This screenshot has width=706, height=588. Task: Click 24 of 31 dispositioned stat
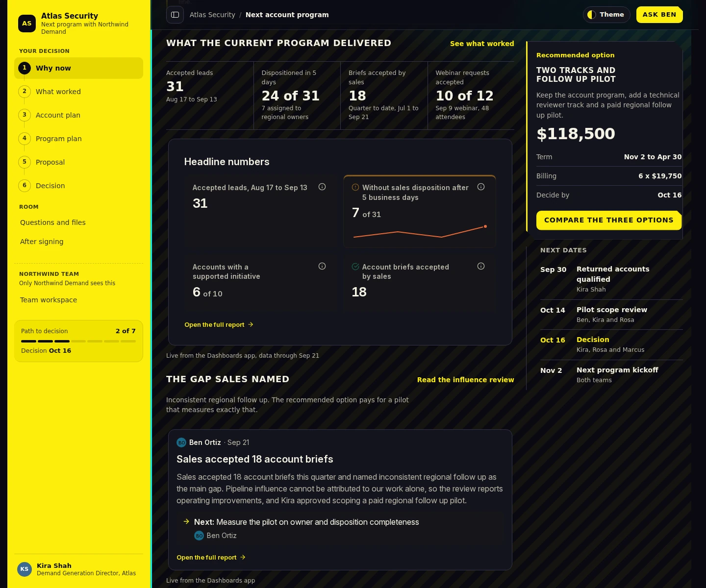point(290,96)
